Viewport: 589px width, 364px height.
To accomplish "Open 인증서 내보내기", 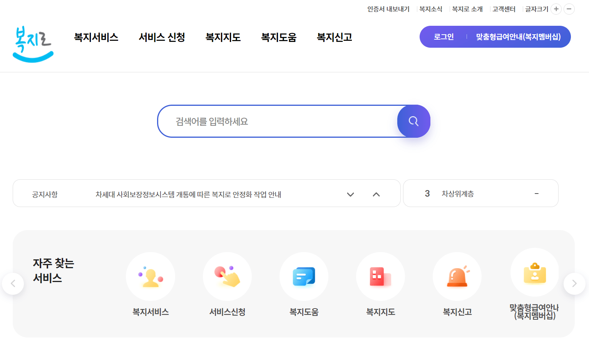I will [388, 8].
